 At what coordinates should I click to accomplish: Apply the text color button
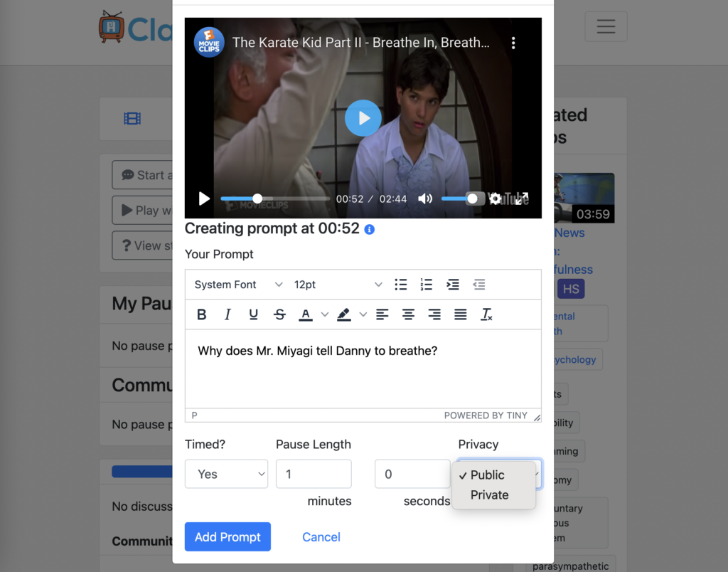(306, 314)
